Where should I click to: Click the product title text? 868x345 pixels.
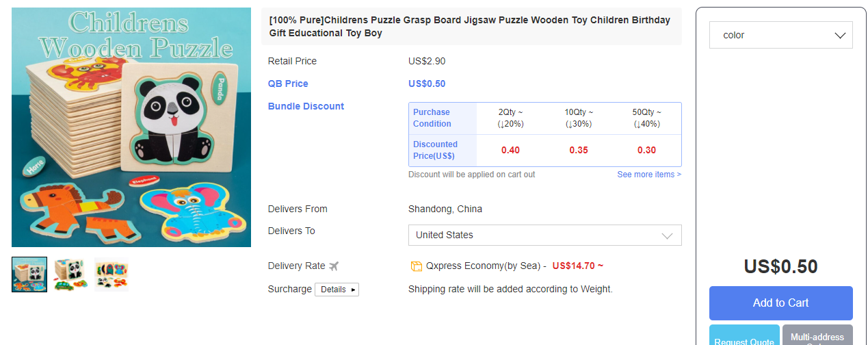pos(470,27)
